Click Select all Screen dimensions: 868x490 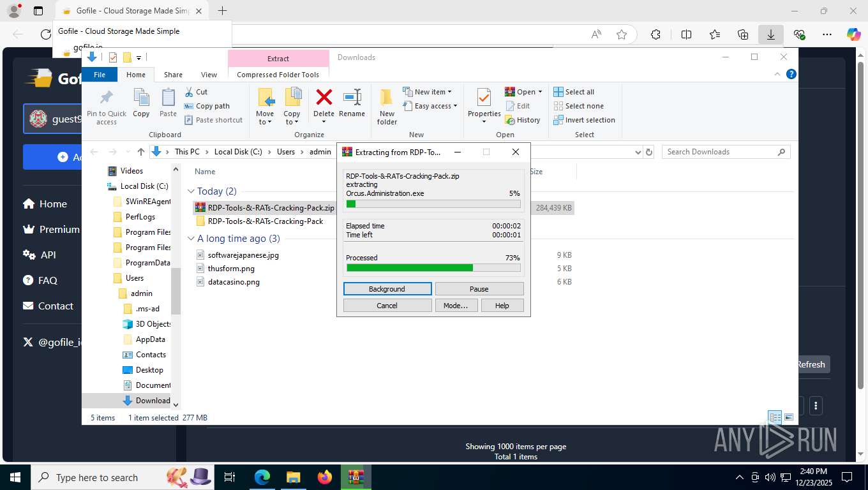tap(573, 92)
